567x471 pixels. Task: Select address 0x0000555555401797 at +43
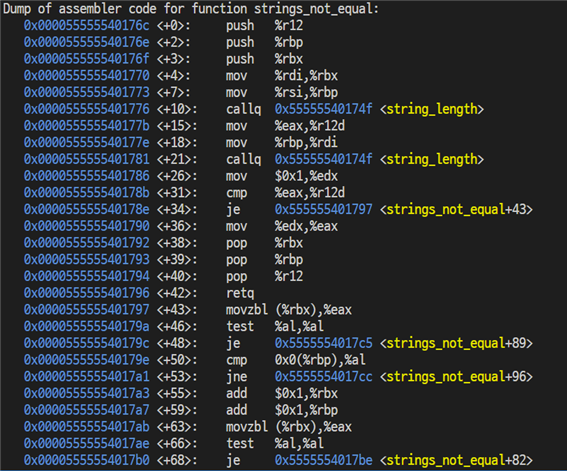tap(86, 309)
